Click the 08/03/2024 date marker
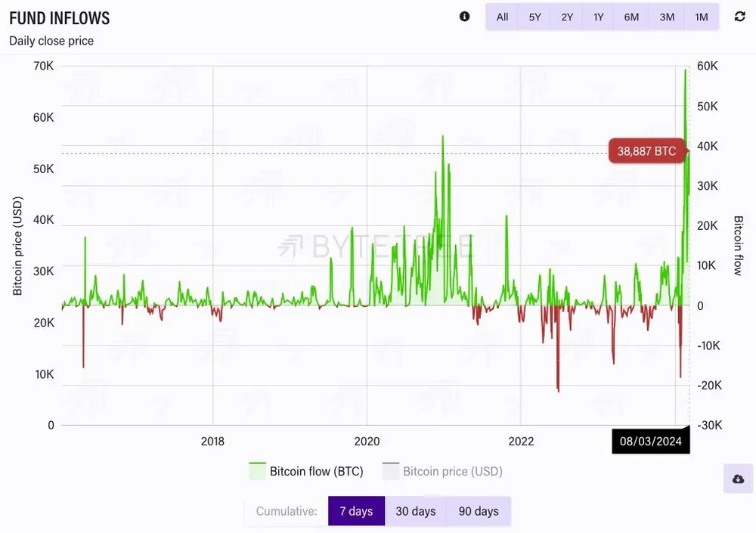 (x=651, y=441)
